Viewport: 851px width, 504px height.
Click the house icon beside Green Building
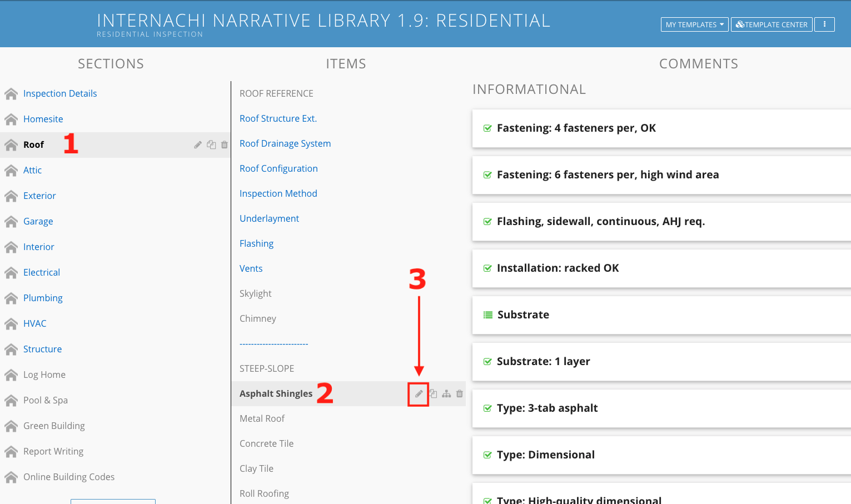pos(11,426)
